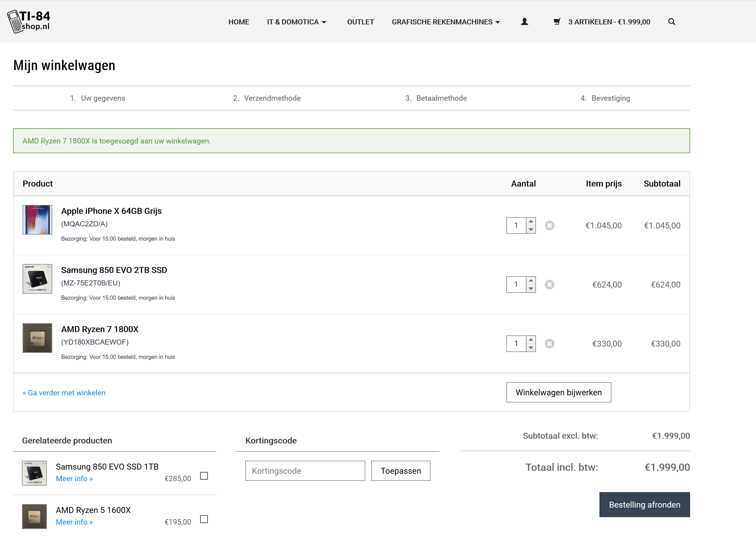This screenshot has height=537, width=756.
Task: Open the Samsung 850 EVO 2TB thumbnail
Action: click(37, 279)
